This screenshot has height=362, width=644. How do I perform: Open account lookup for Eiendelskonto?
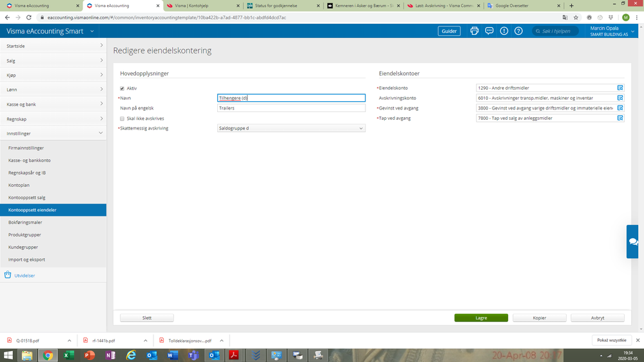tap(620, 88)
